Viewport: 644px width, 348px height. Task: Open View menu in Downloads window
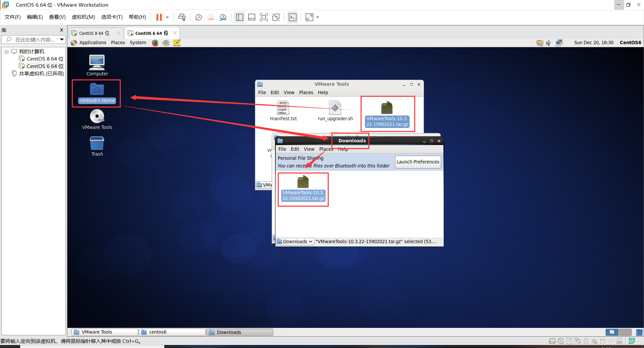tap(309, 149)
